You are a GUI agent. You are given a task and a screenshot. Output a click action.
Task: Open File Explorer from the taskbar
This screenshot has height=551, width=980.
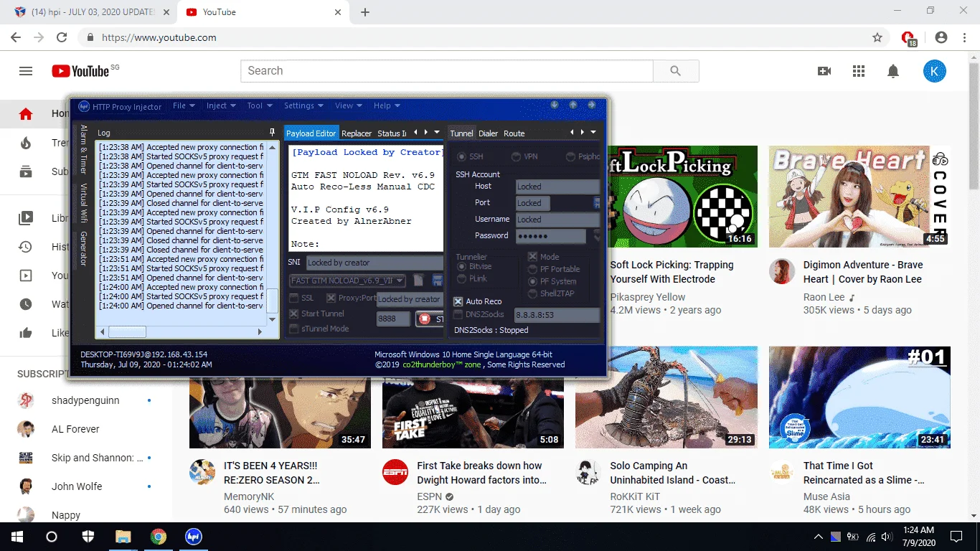pyautogui.click(x=123, y=537)
